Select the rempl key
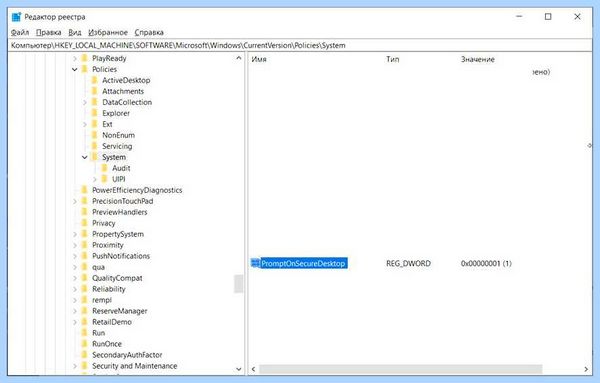This screenshot has width=600, height=383. pyautogui.click(x=102, y=300)
